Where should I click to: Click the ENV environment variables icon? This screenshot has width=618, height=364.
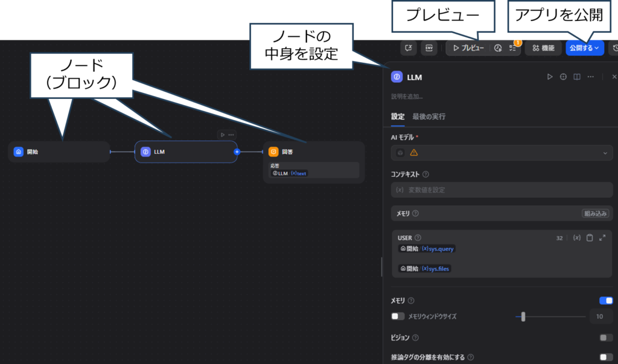click(429, 48)
